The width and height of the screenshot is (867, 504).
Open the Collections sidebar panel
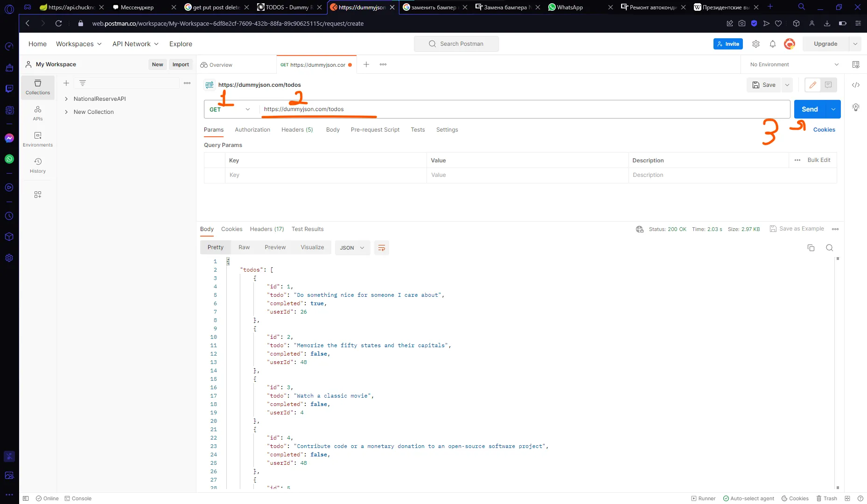point(38,87)
